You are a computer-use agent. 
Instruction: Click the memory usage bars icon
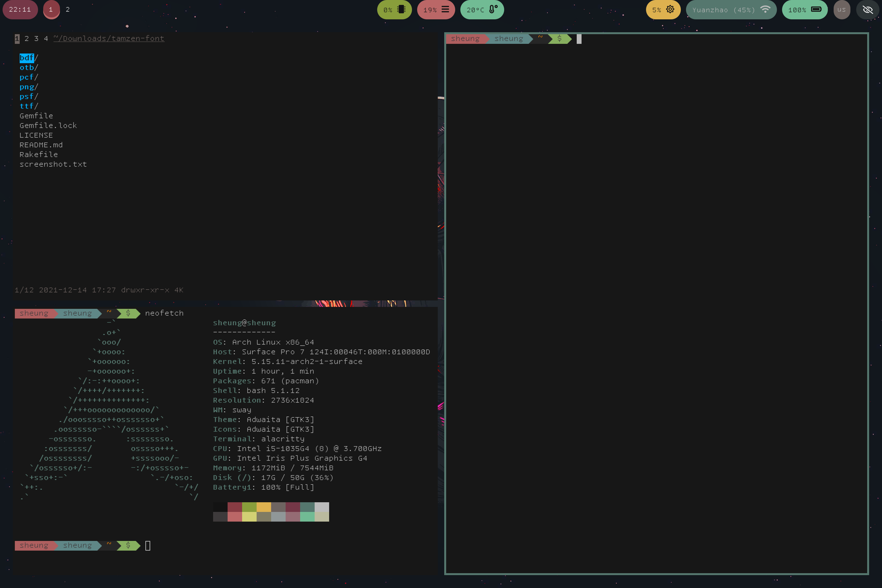[445, 9]
